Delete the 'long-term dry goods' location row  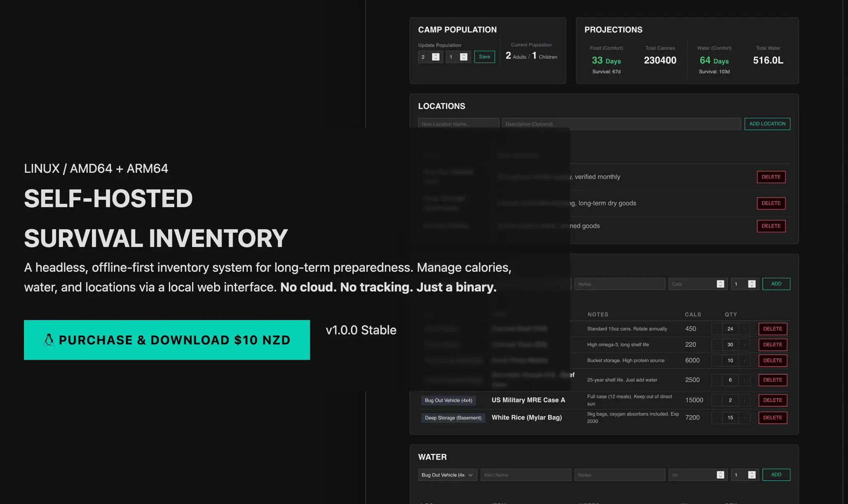[x=771, y=203]
